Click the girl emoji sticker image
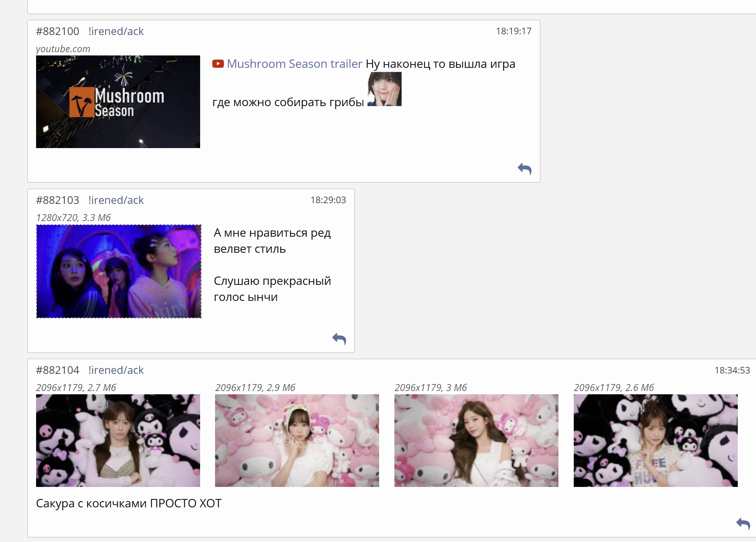Viewport: 756px width, 542px height. point(384,89)
